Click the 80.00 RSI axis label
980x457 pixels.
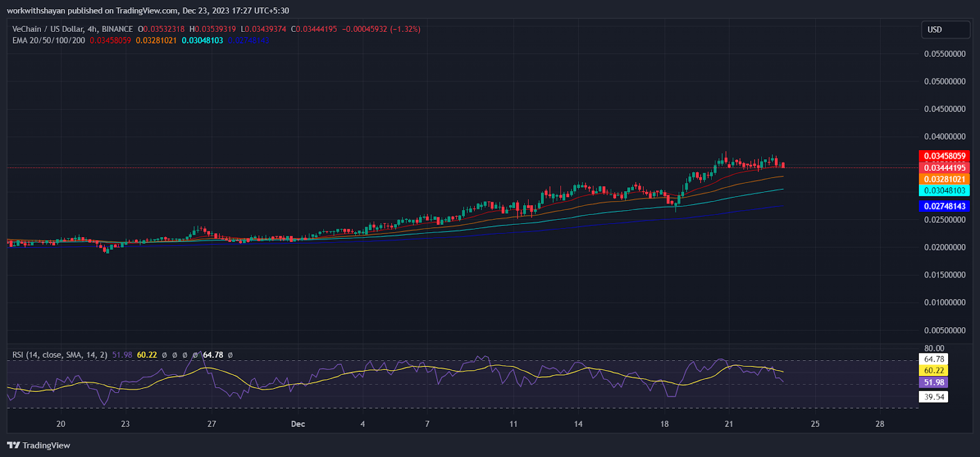934,349
